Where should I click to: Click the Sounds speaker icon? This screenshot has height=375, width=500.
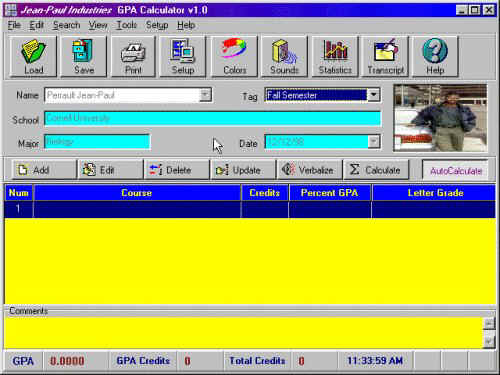[x=284, y=56]
